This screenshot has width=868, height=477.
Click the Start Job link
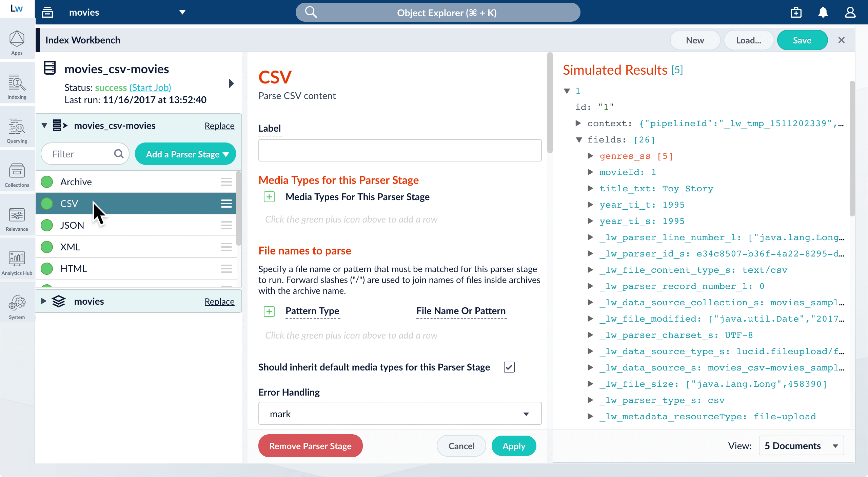click(150, 88)
